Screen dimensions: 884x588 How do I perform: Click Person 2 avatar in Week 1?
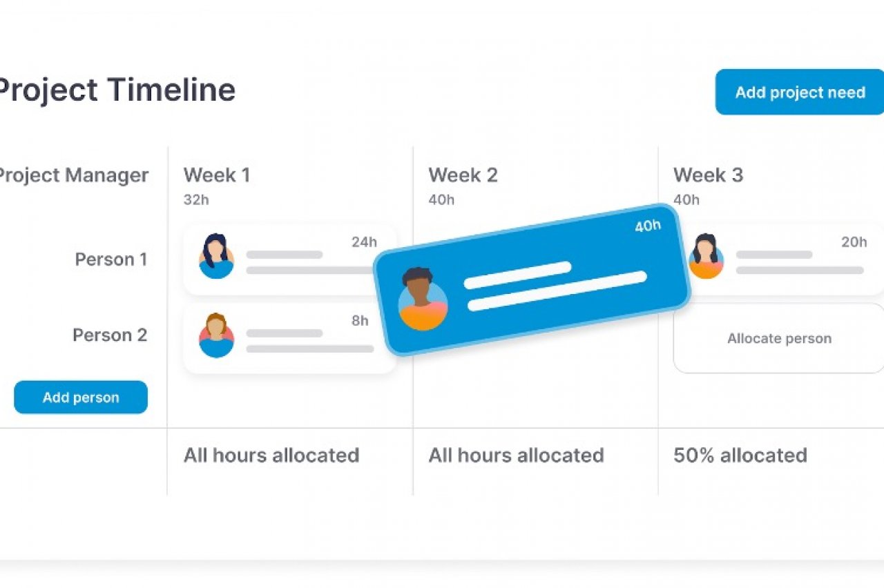click(216, 336)
